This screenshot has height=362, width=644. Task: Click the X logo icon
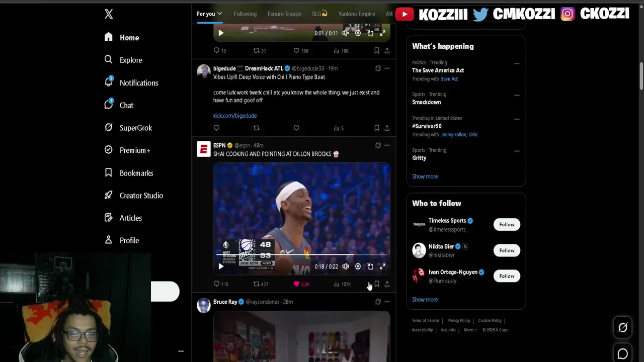click(109, 14)
